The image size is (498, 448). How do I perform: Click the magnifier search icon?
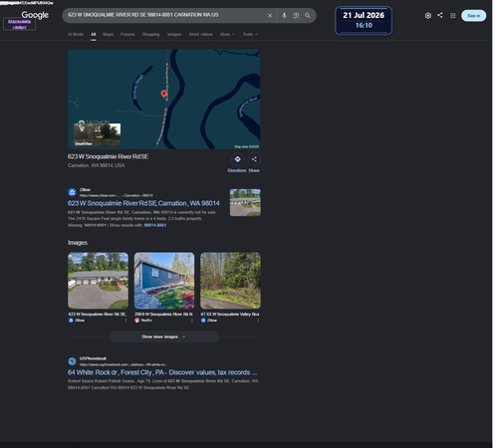[x=308, y=16]
